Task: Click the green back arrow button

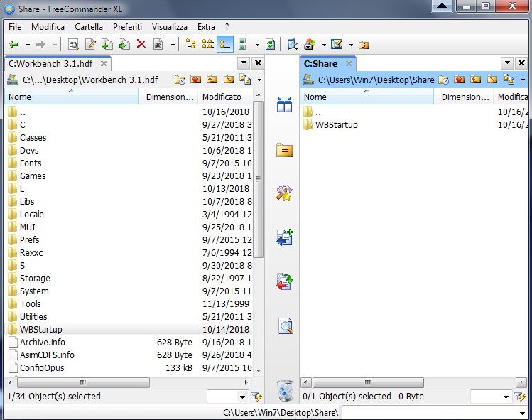Action: [13, 45]
